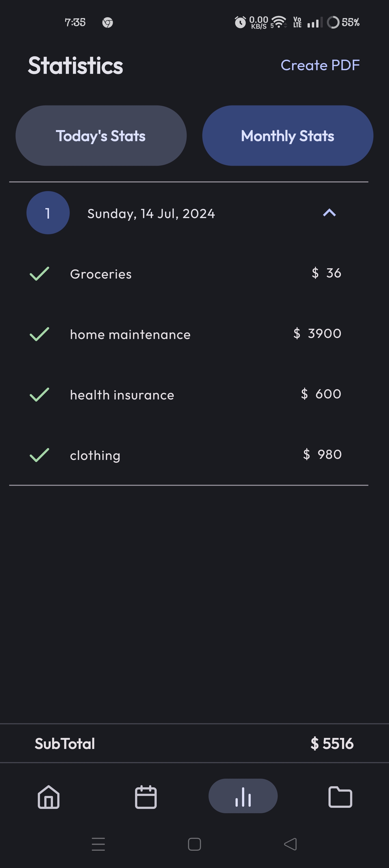Open the Home tab icon
This screenshot has width=389, height=868.
tap(49, 797)
